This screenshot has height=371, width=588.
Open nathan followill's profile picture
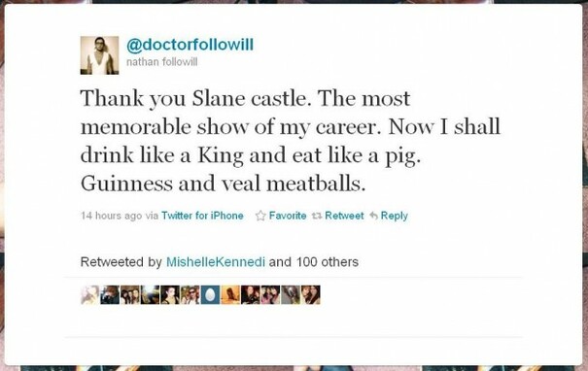[99, 55]
